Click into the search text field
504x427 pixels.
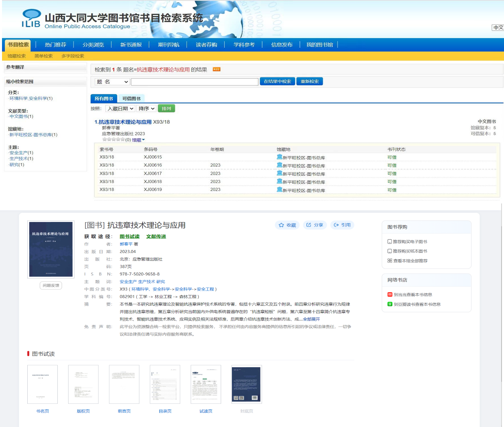195,82
